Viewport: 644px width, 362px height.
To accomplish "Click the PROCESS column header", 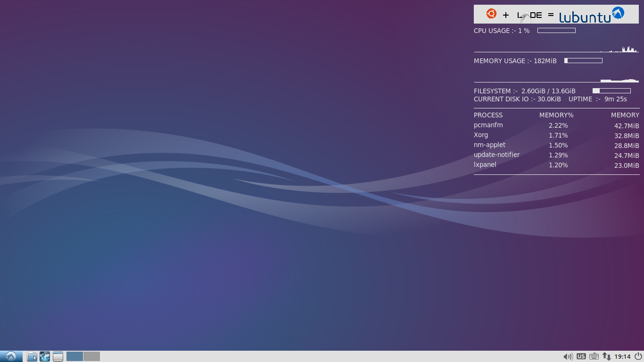I will 488,115.
